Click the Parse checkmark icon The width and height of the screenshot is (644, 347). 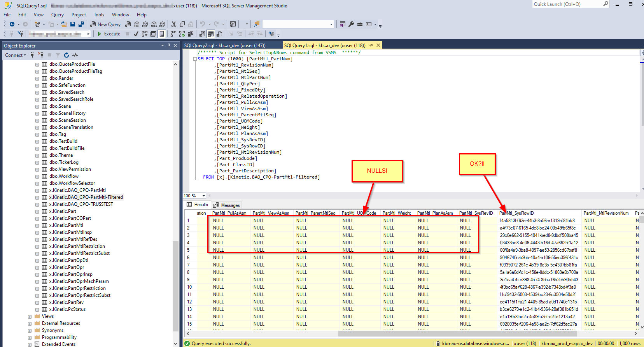tap(136, 34)
